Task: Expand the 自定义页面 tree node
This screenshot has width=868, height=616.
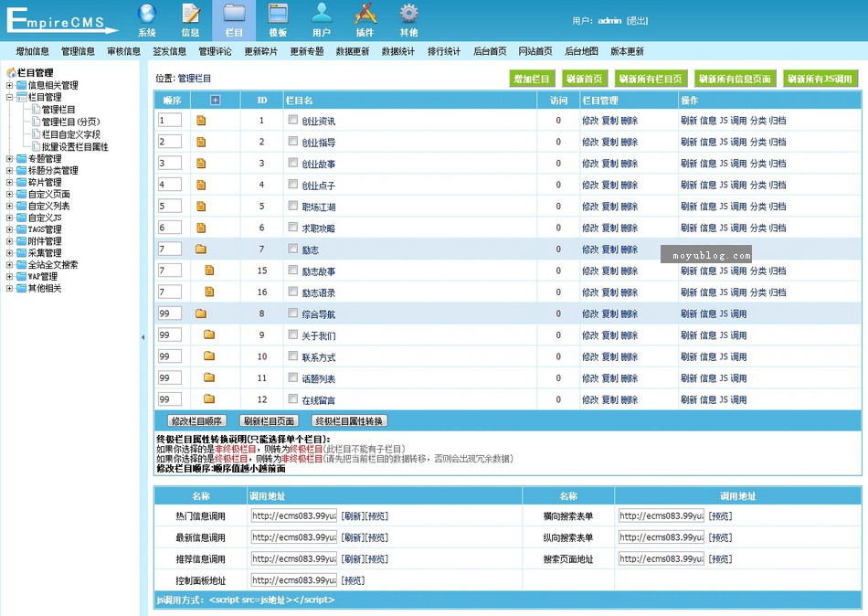Action: pyautogui.click(x=9, y=194)
